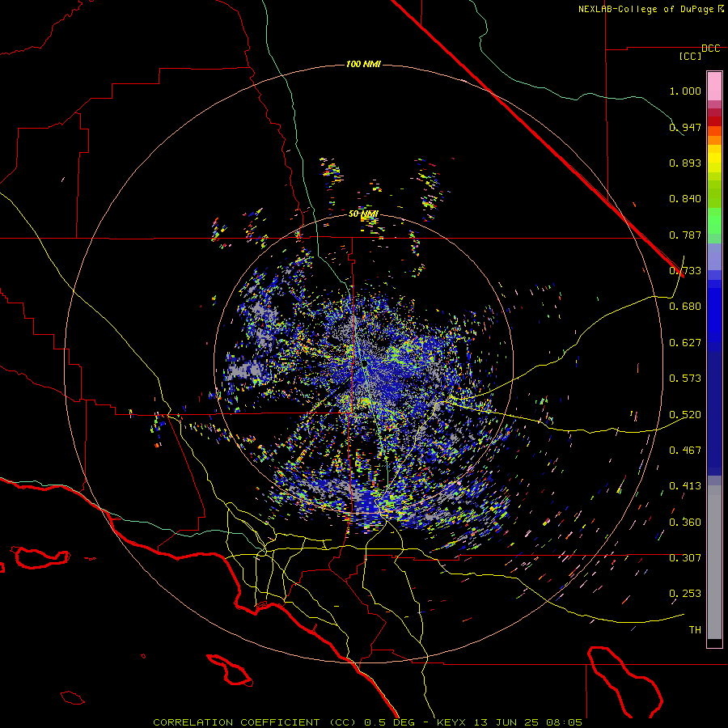Select the 0.253 scale value
The height and width of the screenshot is (728, 728).
pyautogui.click(x=685, y=594)
